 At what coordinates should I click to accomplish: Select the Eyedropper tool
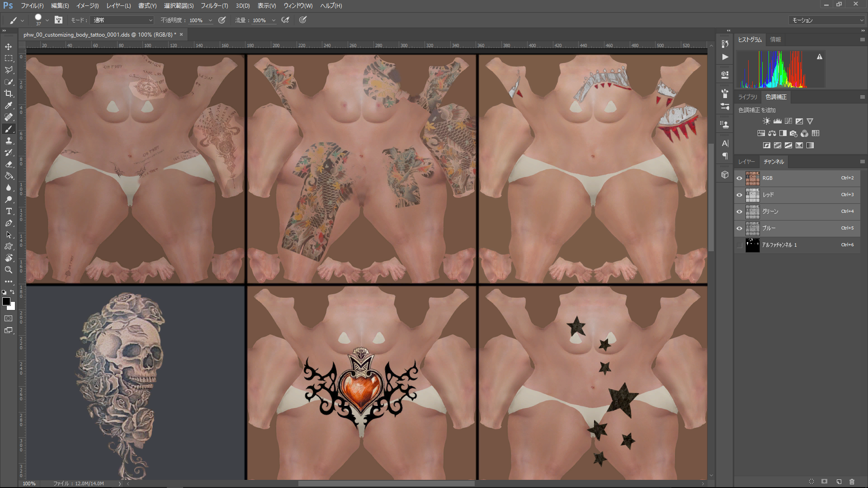(x=9, y=105)
